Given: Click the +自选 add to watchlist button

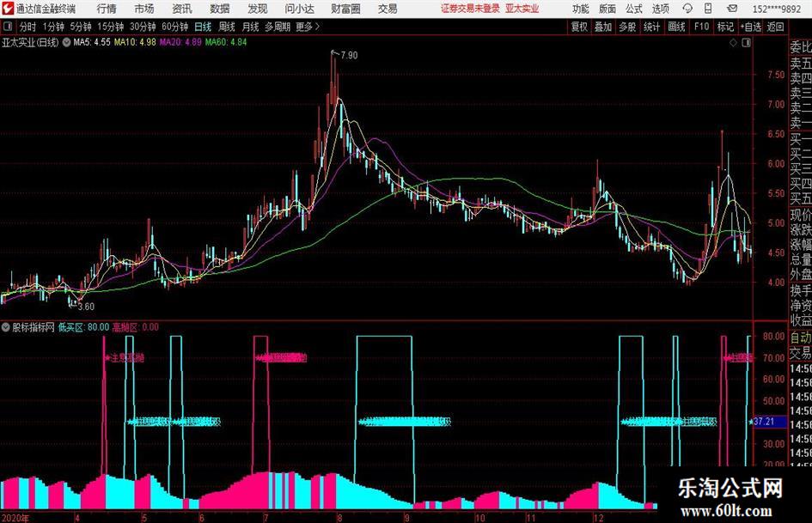Looking at the screenshot, I should point(751,27).
